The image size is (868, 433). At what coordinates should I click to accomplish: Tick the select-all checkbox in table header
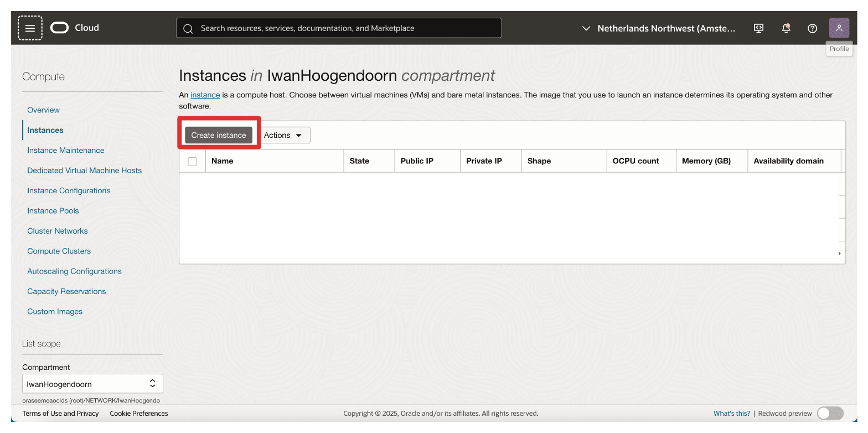pyautogui.click(x=193, y=161)
